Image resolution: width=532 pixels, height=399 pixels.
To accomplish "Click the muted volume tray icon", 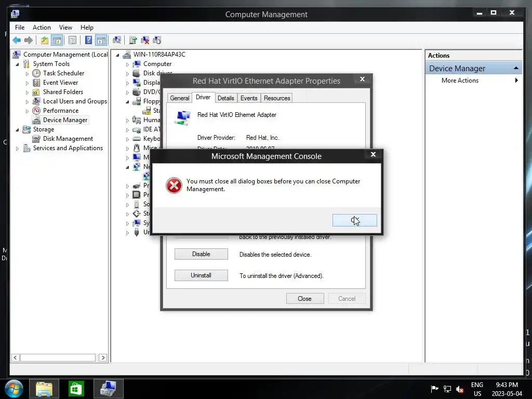I will click(460, 389).
